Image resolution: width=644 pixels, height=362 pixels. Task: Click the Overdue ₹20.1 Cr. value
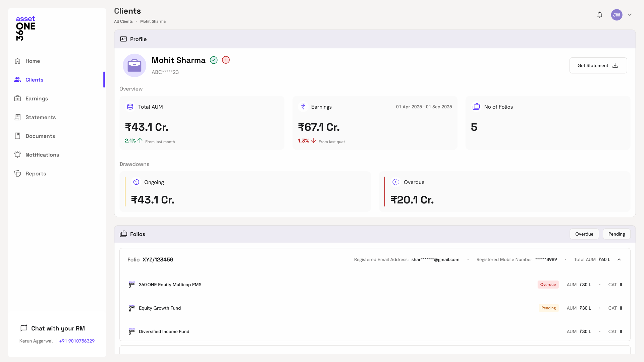412,200
